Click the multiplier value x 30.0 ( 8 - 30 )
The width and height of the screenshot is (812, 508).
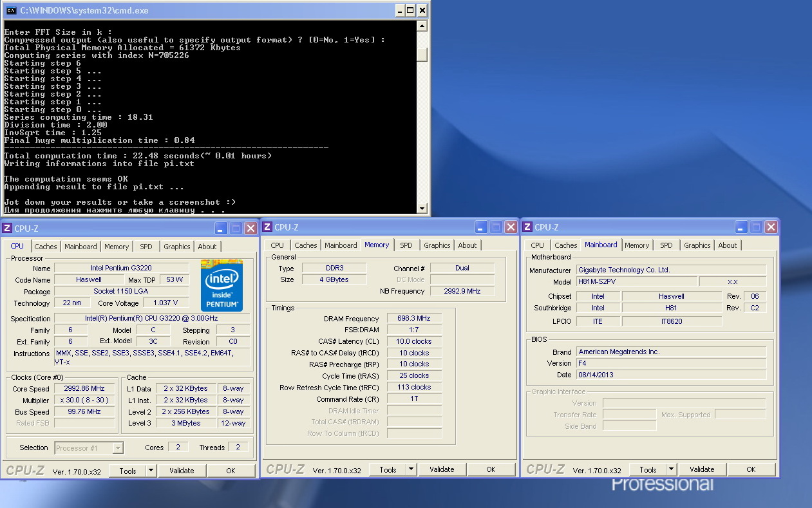[84, 400]
